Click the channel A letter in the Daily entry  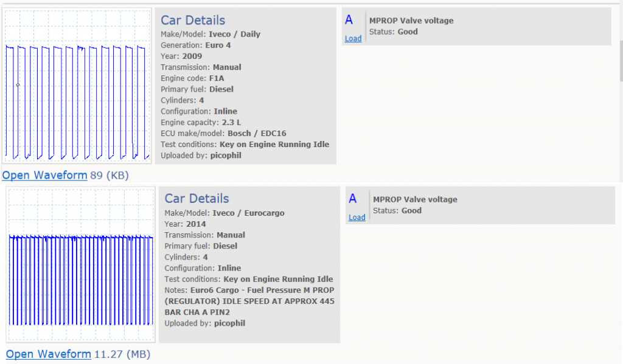(x=349, y=19)
